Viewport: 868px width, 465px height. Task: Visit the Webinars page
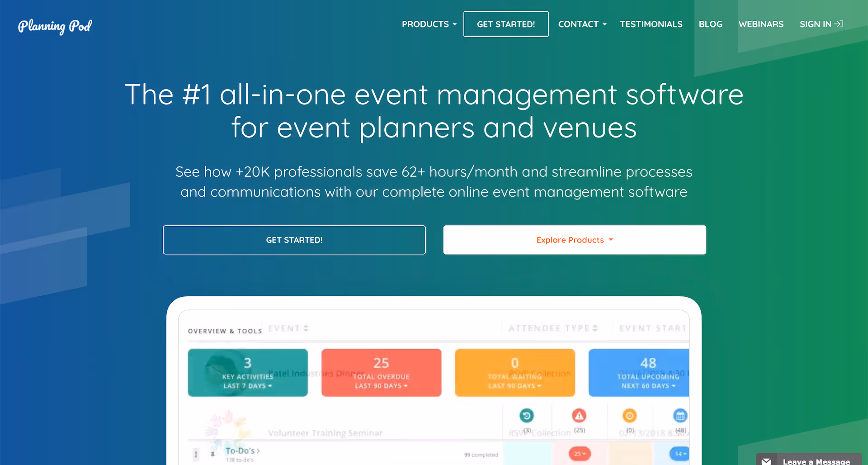761,24
